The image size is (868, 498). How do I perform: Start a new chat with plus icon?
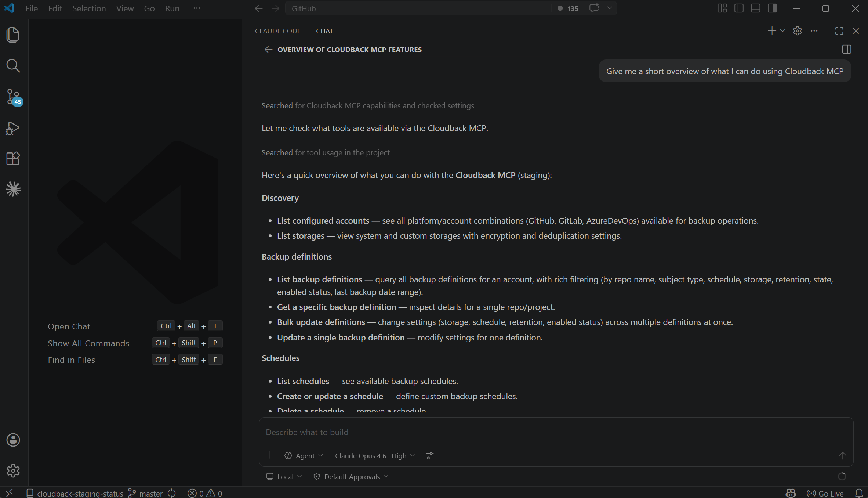point(772,31)
